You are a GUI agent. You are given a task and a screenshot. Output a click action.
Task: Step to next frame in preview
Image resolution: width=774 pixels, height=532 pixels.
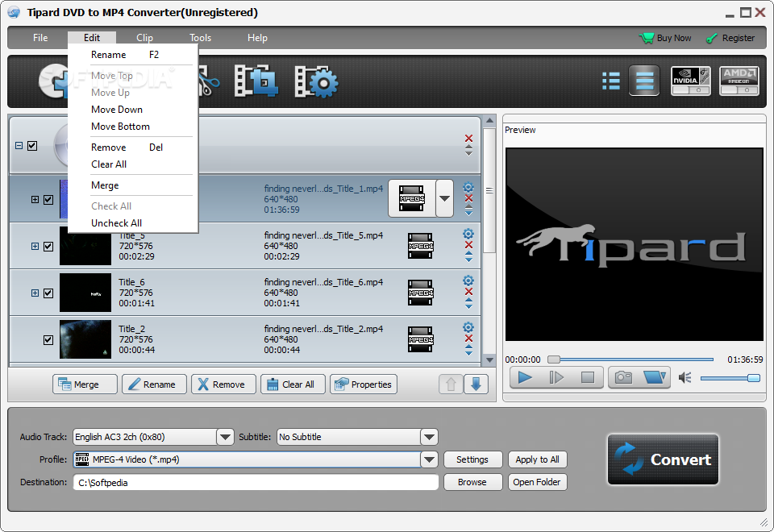tap(556, 377)
